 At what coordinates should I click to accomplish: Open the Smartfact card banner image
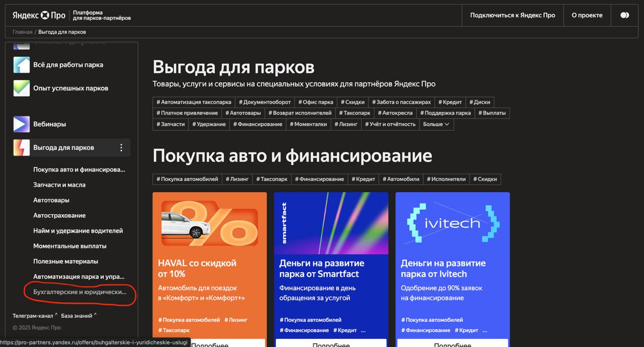[x=331, y=223]
